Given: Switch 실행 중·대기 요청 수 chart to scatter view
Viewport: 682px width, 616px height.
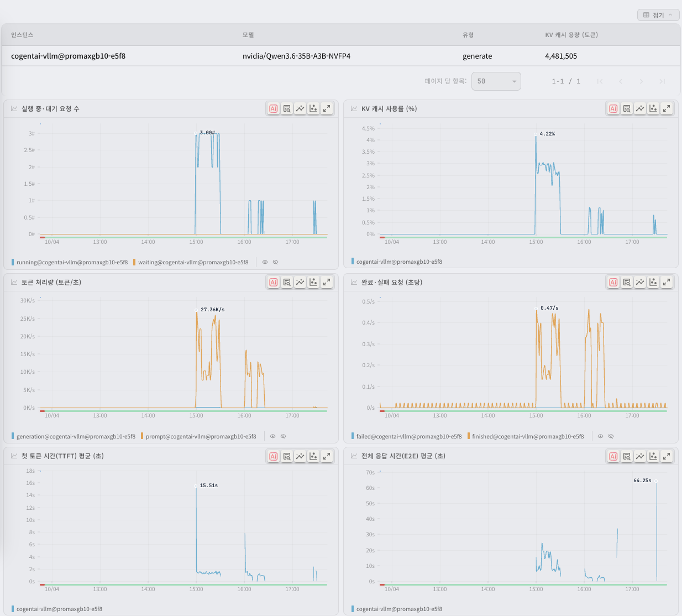Looking at the screenshot, I should tap(313, 108).
